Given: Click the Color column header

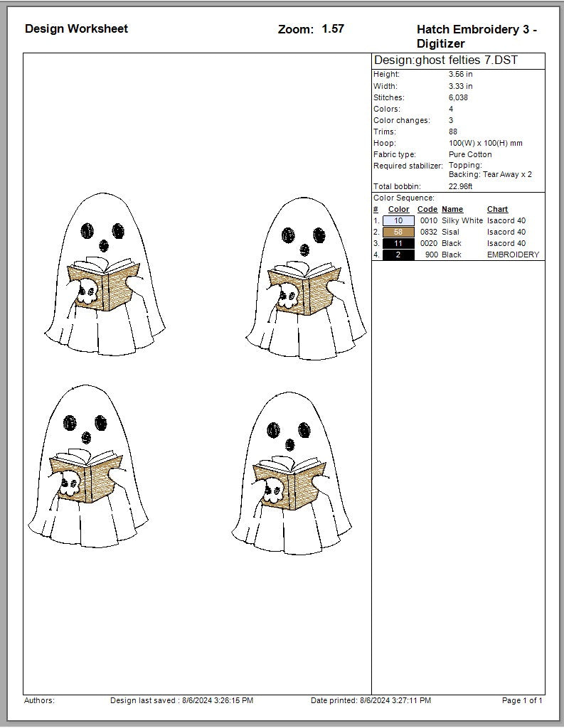Looking at the screenshot, I should (398, 209).
